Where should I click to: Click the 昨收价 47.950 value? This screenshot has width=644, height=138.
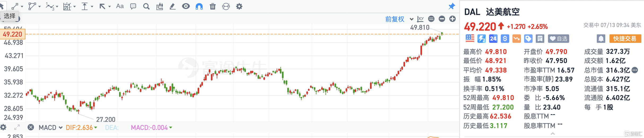click(556, 61)
